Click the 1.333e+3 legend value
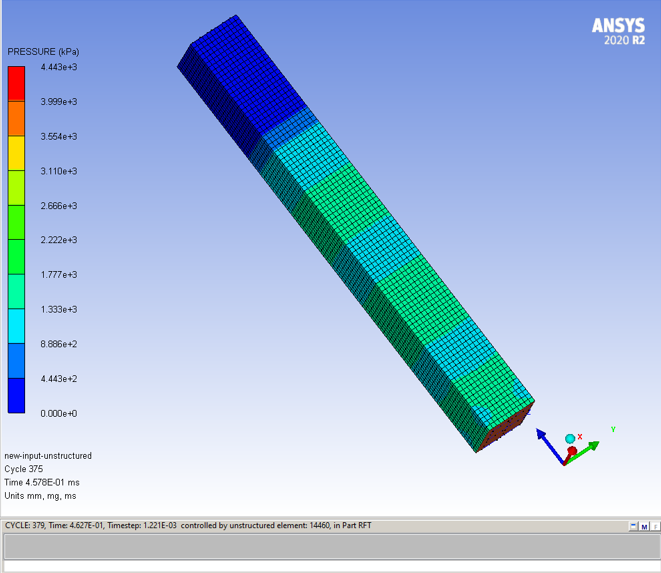Image resolution: width=661 pixels, height=573 pixels. pyautogui.click(x=59, y=309)
